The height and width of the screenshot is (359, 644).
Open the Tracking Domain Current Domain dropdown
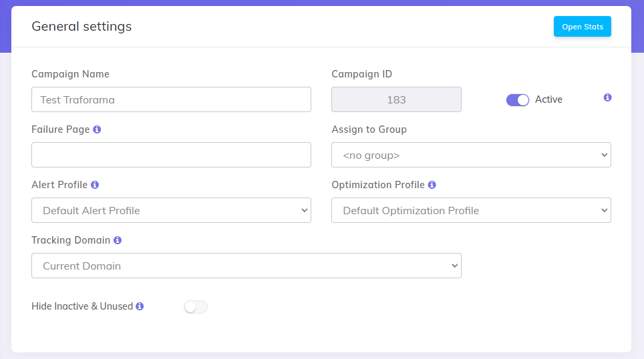[x=247, y=266]
